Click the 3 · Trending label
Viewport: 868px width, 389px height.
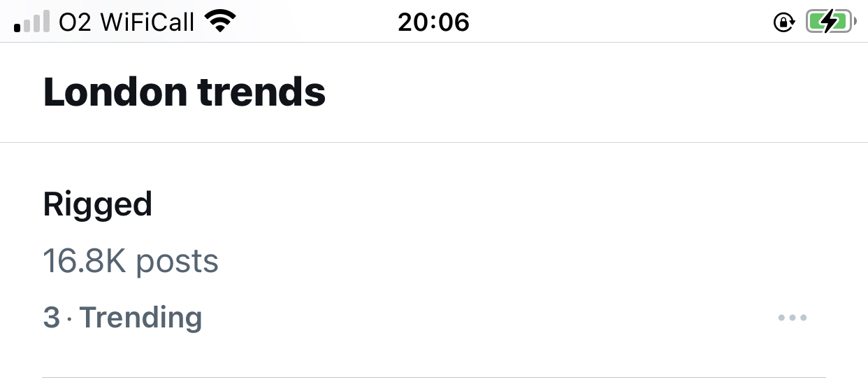click(x=122, y=318)
